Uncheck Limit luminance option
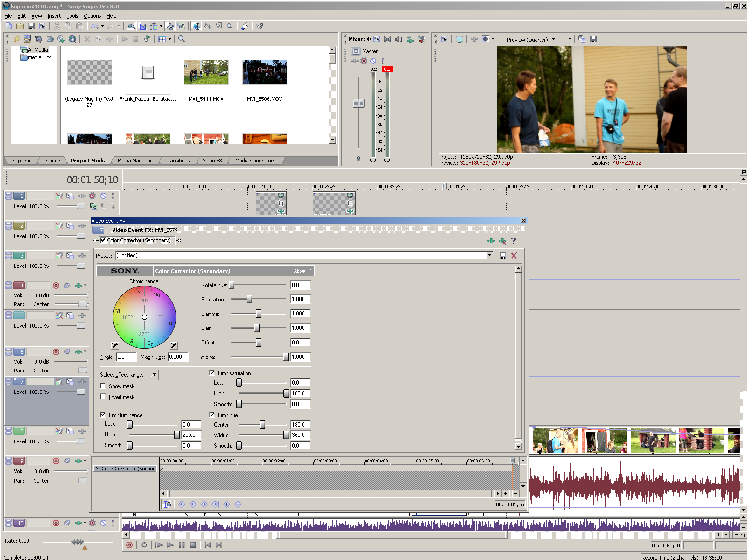747x560 pixels. tap(103, 414)
